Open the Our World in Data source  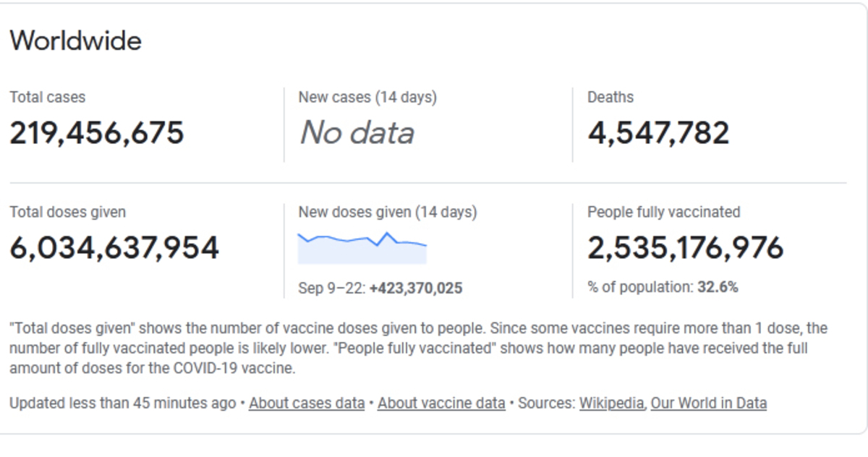708,403
